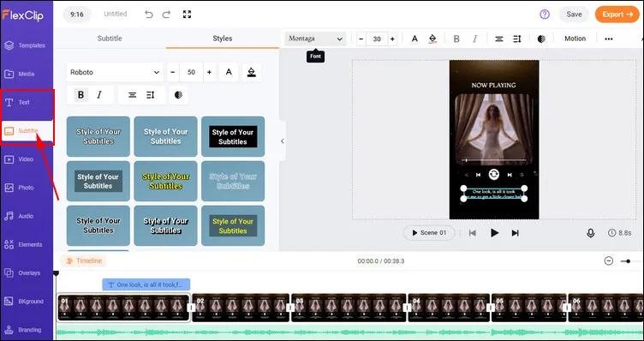This screenshot has width=644, height=341.
Task: Open the Roboto font dropdown
Action: [x=115, y=72]
